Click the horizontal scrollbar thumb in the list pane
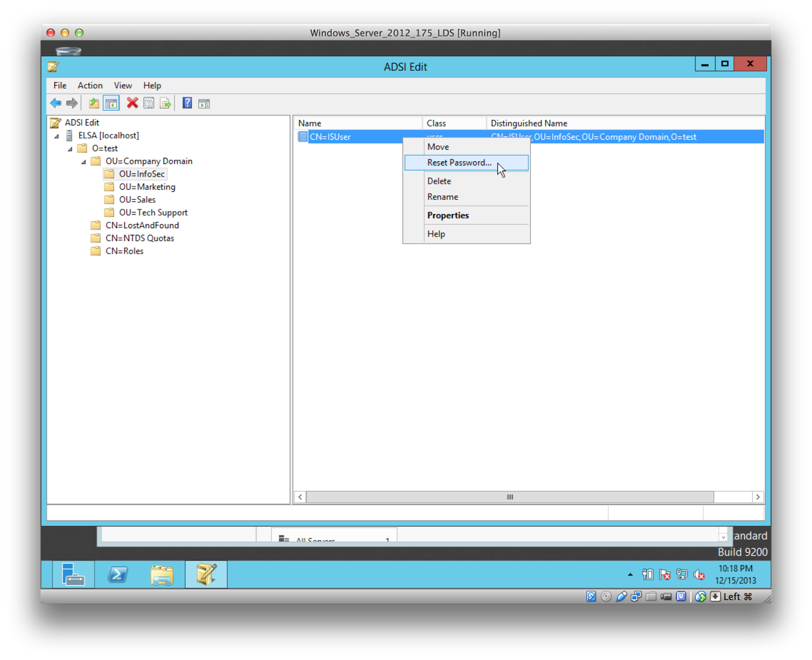The image size is (812, 660). coord(510,497)
